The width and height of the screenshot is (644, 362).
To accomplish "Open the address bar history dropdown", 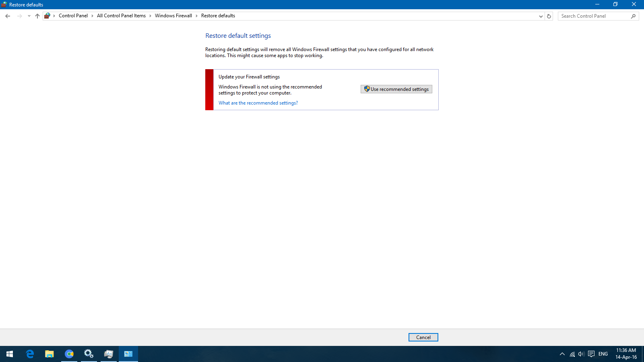I will (x=541, y=16).
